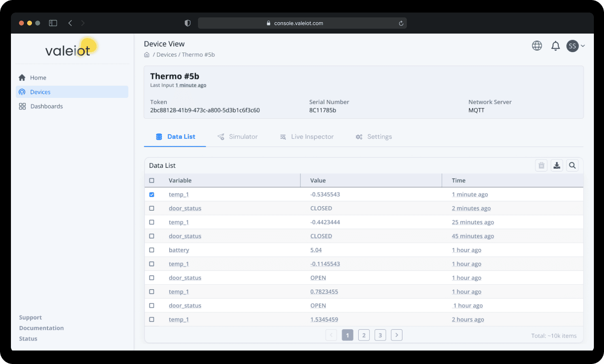Open the notifications bell

pos(555,46)
